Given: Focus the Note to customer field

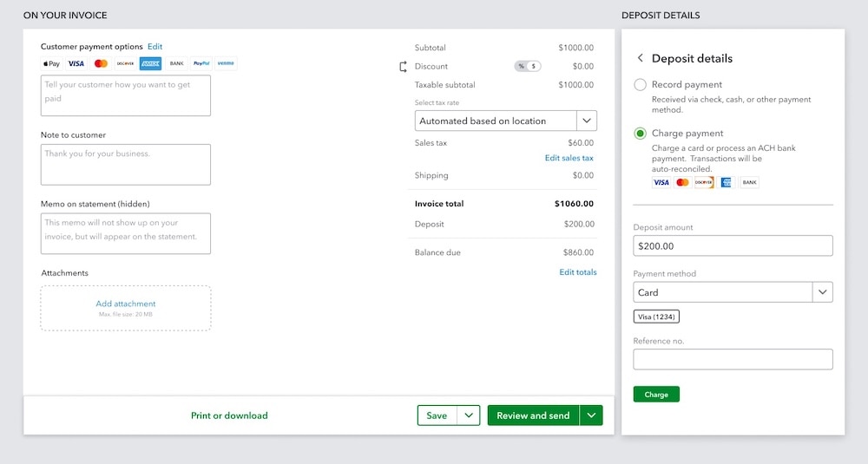Looking at the screenshot, I should pyautogui.click(x=126, y=165).
